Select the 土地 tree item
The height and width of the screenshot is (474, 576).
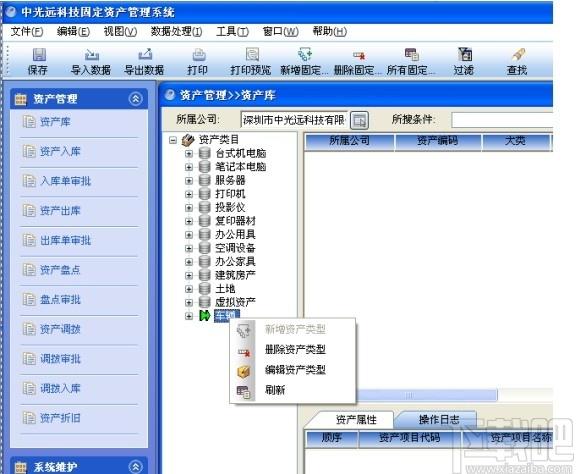point(225,289)
